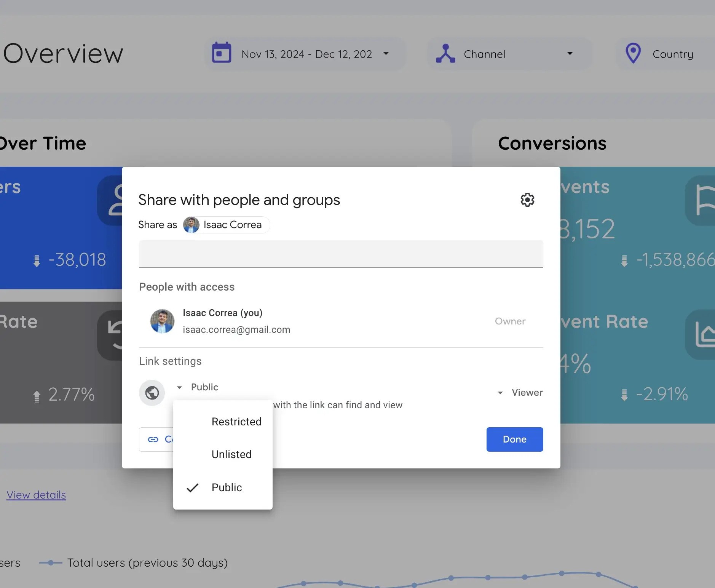Open sharing settings via the gear icon
This screenshot has height=588, width=715.
pos(527,200)
